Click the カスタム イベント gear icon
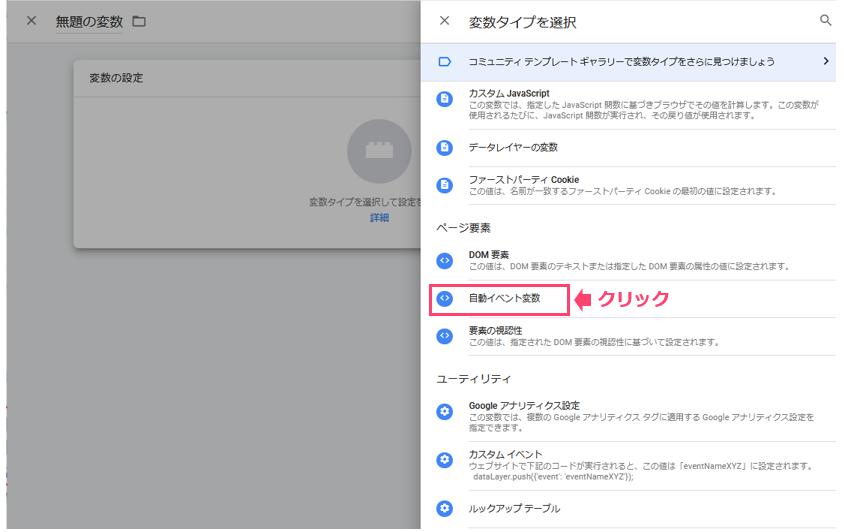Screen dimensions: 844x532 (x=445, y=460)
